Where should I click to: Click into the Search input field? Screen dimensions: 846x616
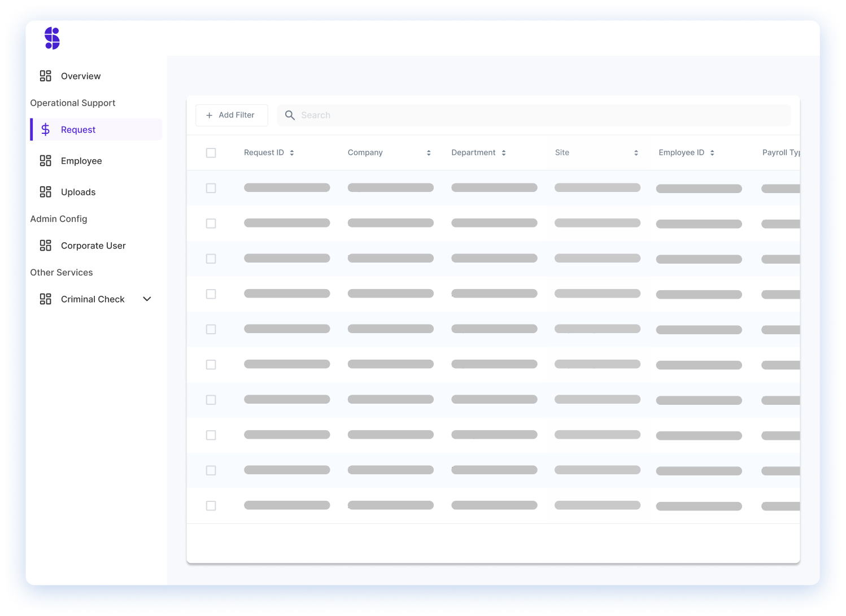[542, 115]
